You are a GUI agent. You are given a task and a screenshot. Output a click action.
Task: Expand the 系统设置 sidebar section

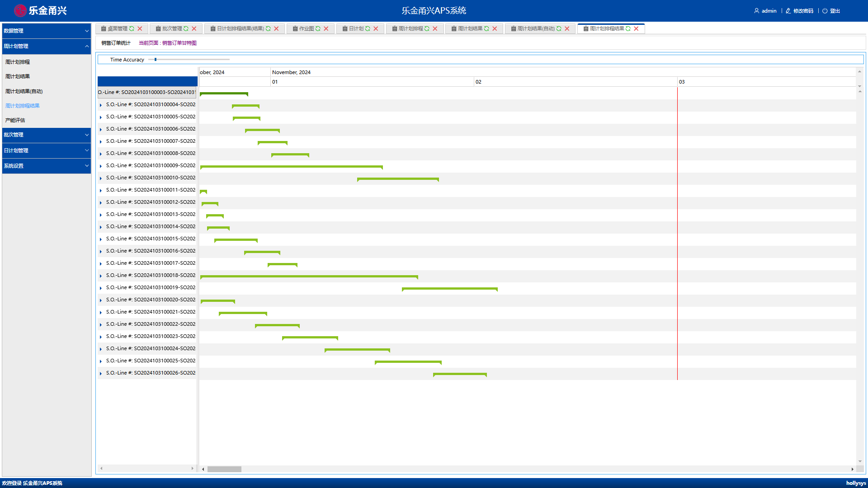pos(47,166)
